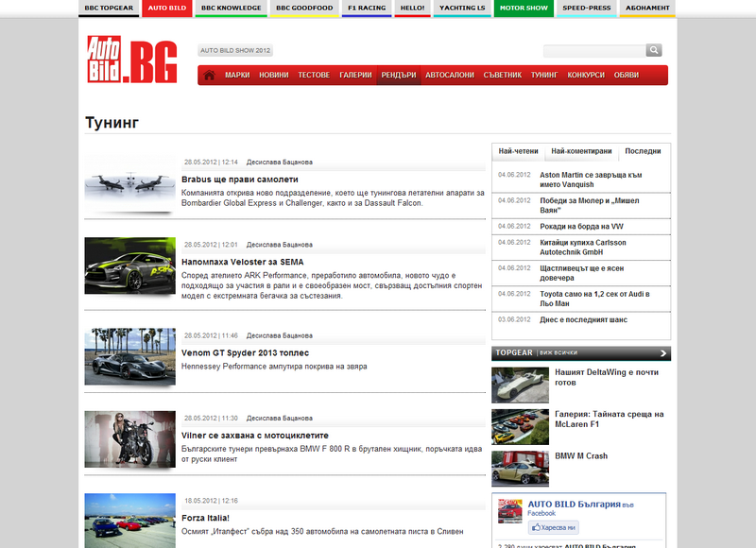756x548 pixels.
Task: Click the green Veloster car thumbnail
Action: (129, 265)
